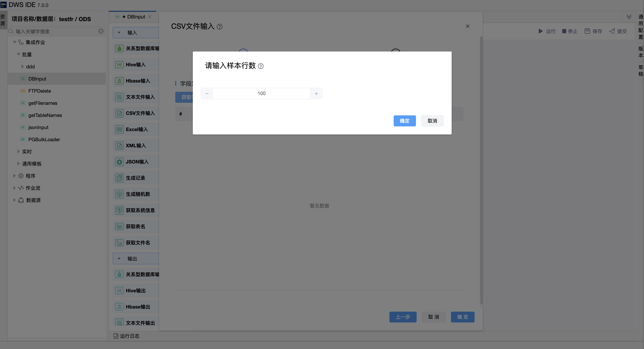Click the help icon next to CSV文件输入 title
The width and height of the screenshot is (644, 349).
[219, 27]
